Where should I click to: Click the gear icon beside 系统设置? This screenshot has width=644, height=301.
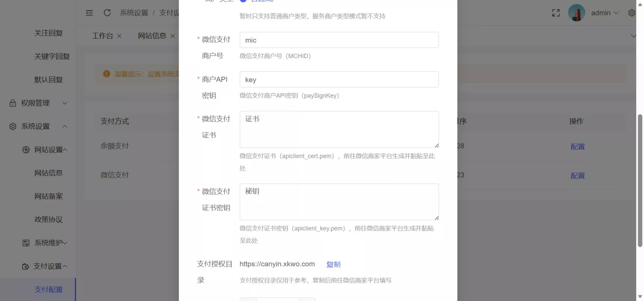click(13, 127)
